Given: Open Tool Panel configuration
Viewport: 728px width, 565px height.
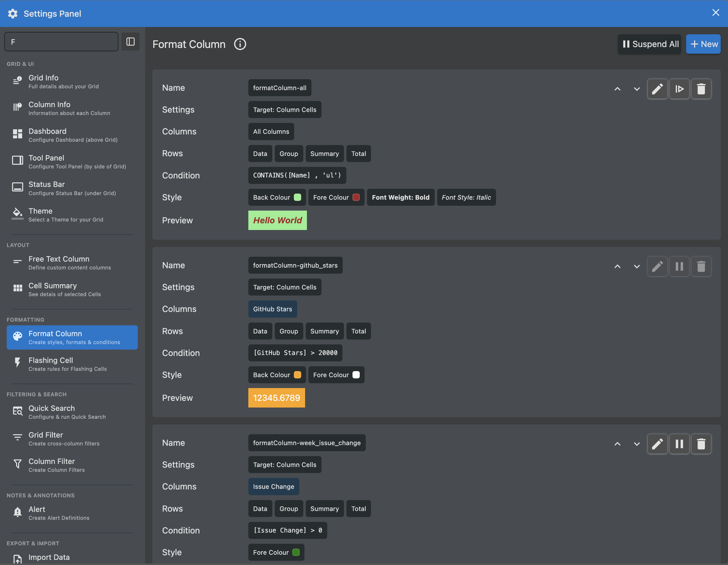Looking at the screenshot, I should pyautogui.click(x=72, y=161).
